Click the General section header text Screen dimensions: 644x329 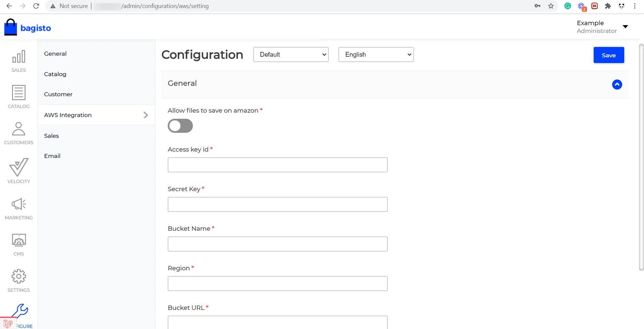(182, 83)
